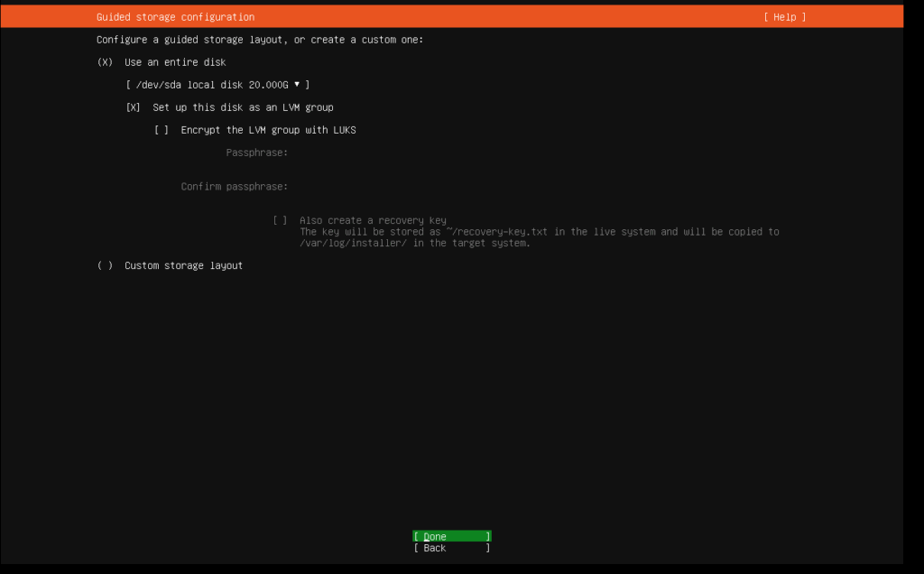This screenshot has height=574, width=924.
Task: Click the /var/log/installer/ path description text
Action: coord(414,244)
